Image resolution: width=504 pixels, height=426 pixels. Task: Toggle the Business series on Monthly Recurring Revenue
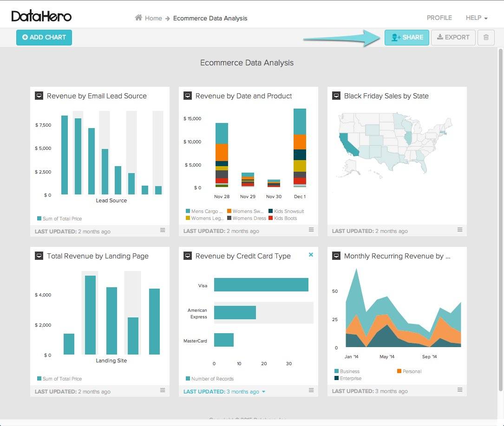347,371
